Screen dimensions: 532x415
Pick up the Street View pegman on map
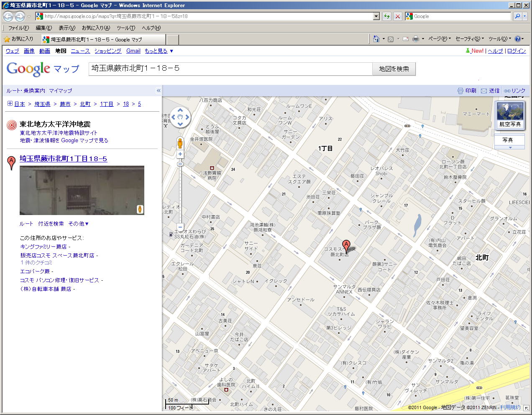(x=180, y=143)
